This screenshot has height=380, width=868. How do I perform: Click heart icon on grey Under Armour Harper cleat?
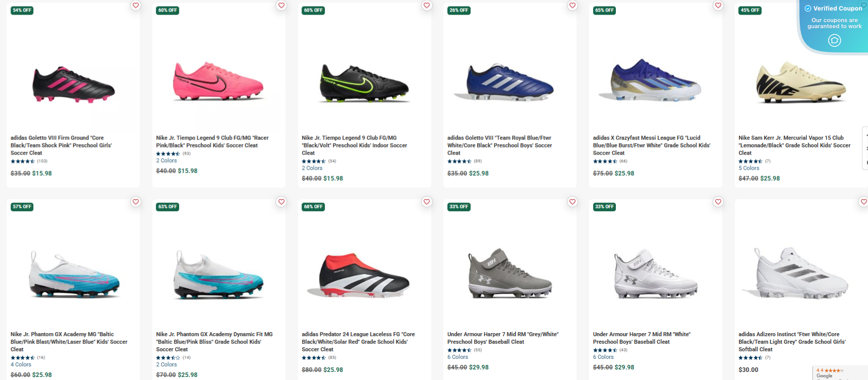point(572,202)
